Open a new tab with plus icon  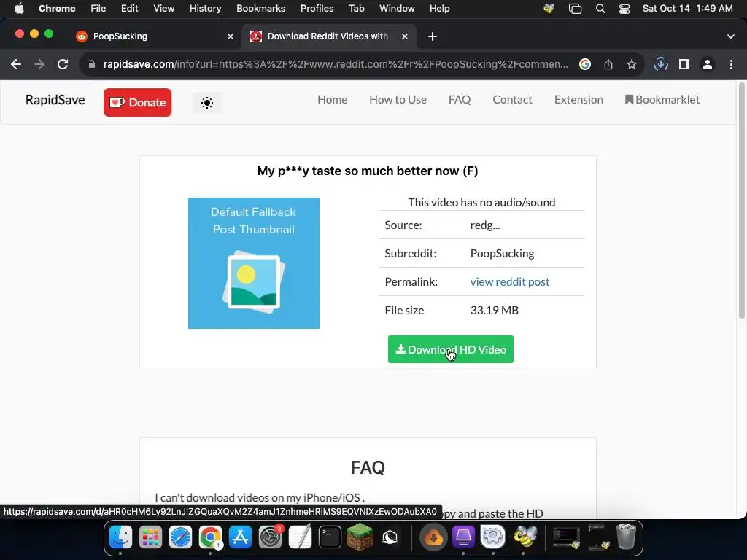432,36
